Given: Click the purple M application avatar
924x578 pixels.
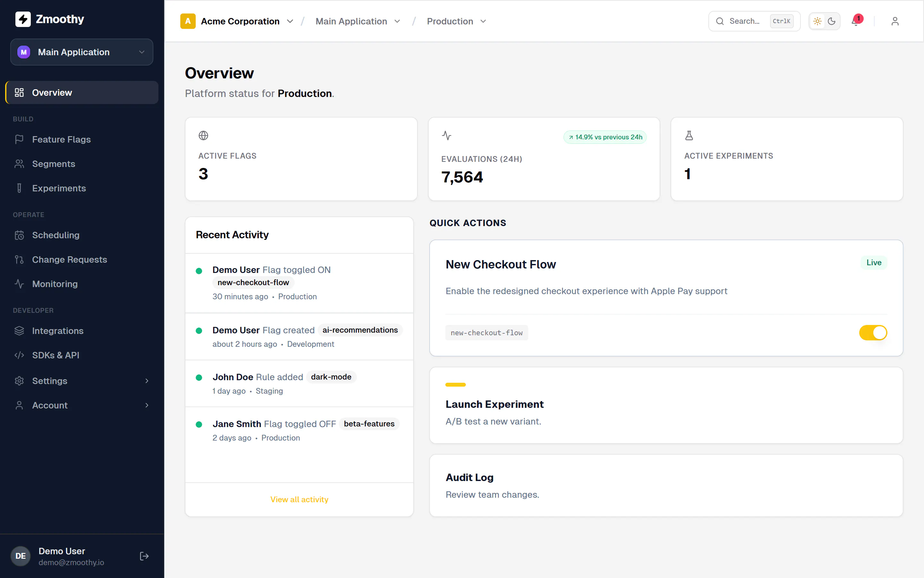Looking at the screenshot, I should pyautogui.click(x=24, y=52).
